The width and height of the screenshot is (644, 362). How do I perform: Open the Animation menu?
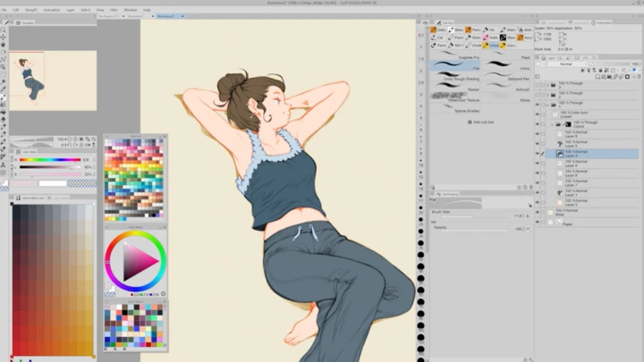52,10
